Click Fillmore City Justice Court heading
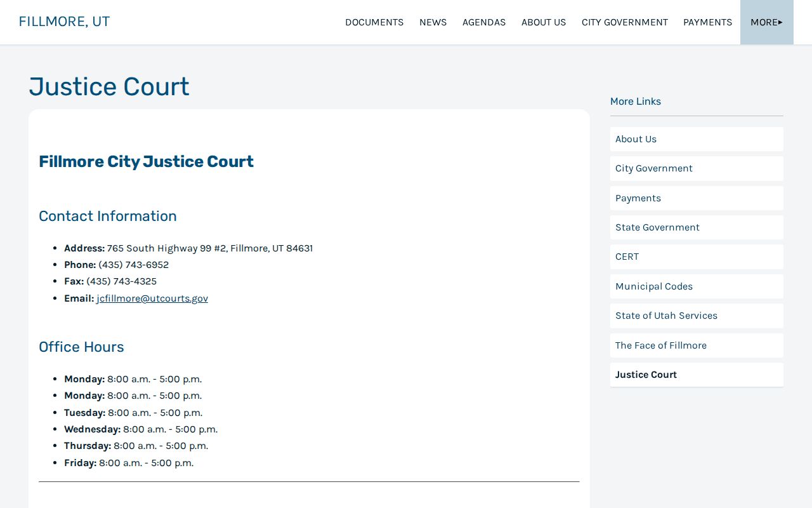This screenshot has width=812, height=508. coord(146,161)
